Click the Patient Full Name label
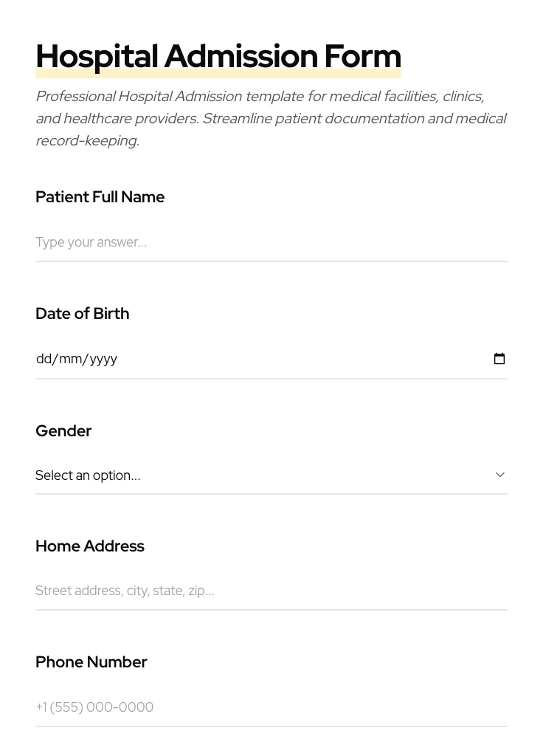The width and height of the screenshot is (543, 756). pyautogui.click(x=100, y=196)
